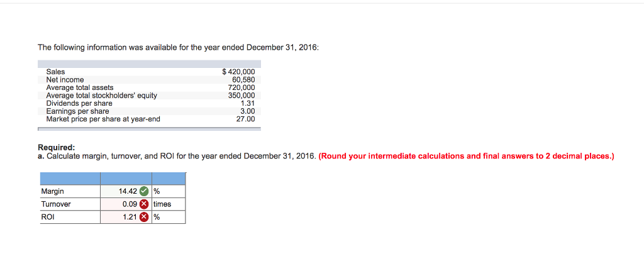Select the Margin answer field showing 14.42

126,192
